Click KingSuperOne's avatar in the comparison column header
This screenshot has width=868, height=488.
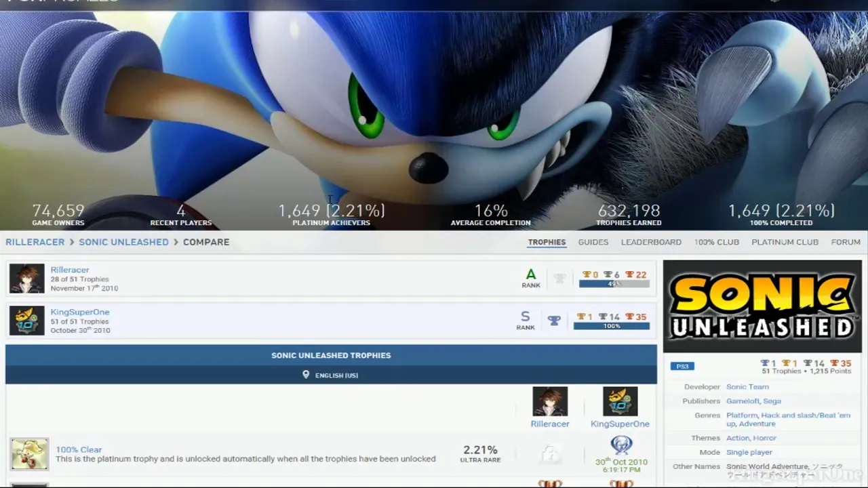click(620, 401)
